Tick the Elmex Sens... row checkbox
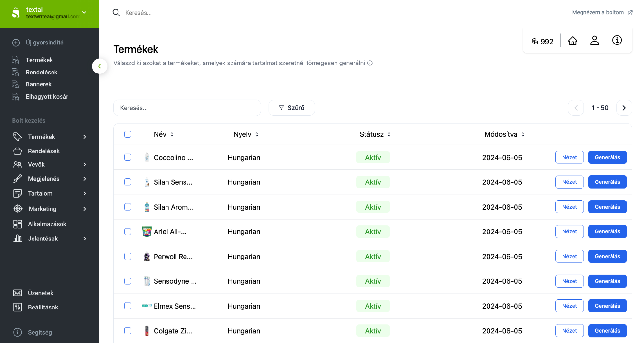Screen dimensions: 644x343 128,306
